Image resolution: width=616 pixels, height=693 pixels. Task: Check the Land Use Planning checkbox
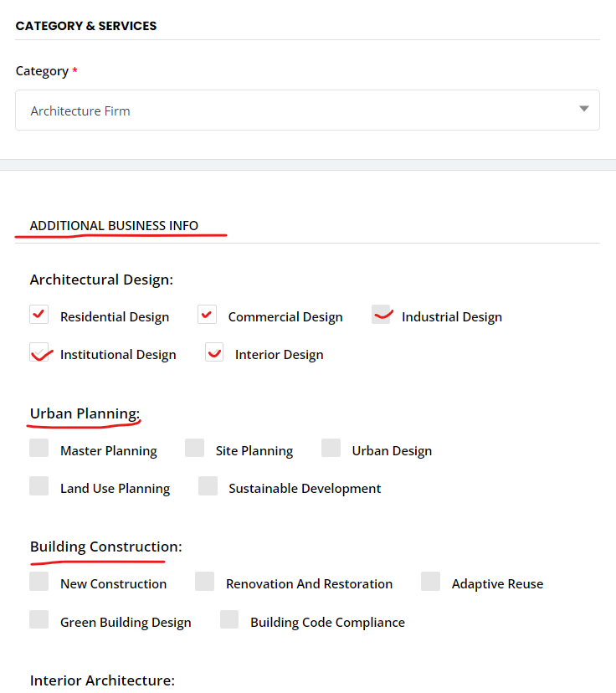(38, 485)
